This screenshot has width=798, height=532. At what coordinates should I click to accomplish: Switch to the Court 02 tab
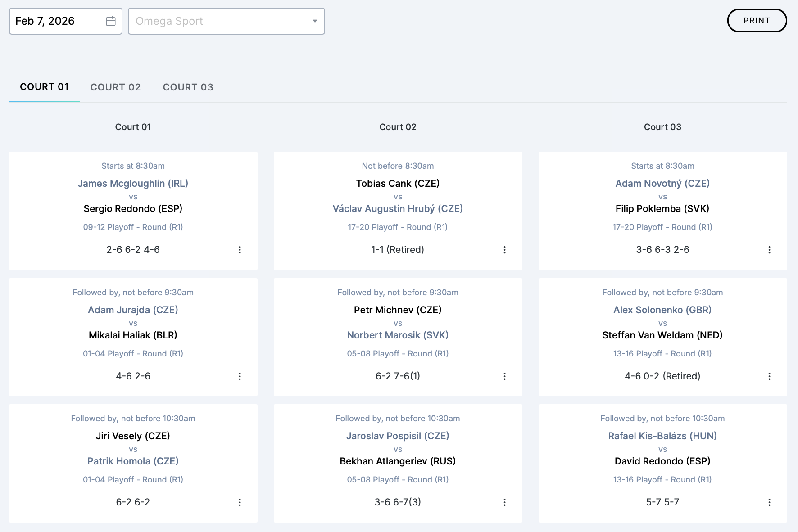click(115, 87)
